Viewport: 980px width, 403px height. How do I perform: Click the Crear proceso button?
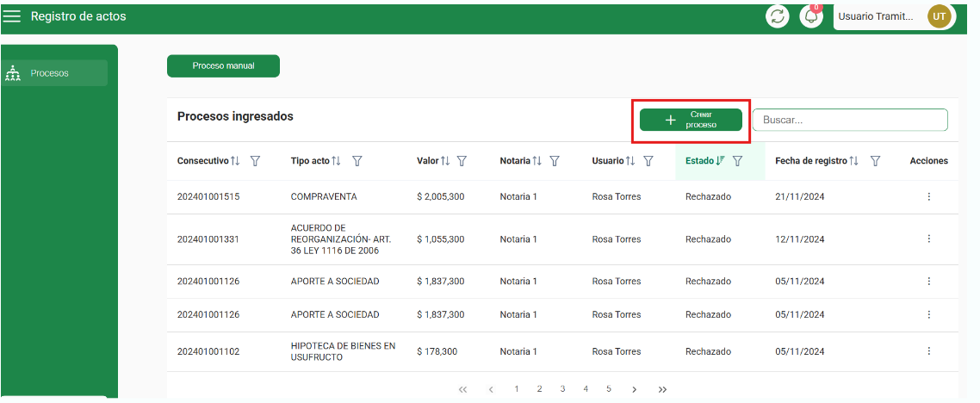(x=691, y=120)
